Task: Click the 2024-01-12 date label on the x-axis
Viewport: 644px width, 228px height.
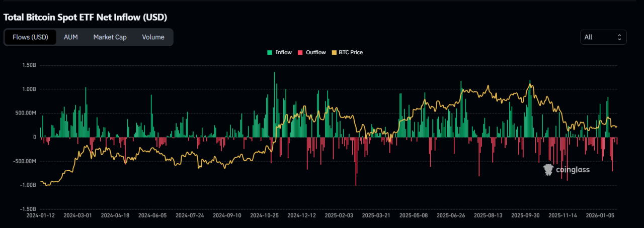Action: [x=41, y=215]
